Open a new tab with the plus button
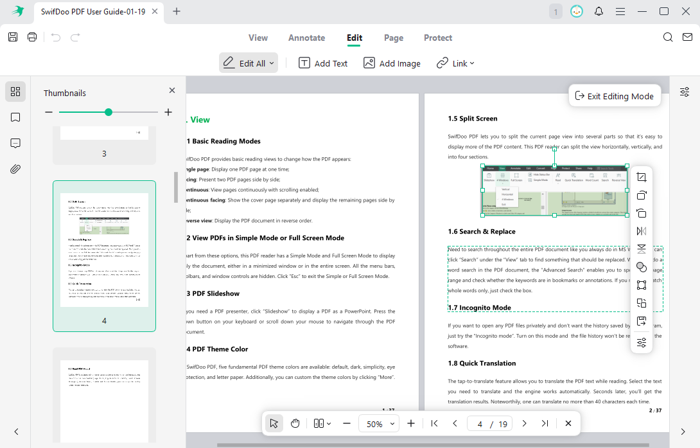The width and height of the screenshot is (700, 448). [176, 12]
